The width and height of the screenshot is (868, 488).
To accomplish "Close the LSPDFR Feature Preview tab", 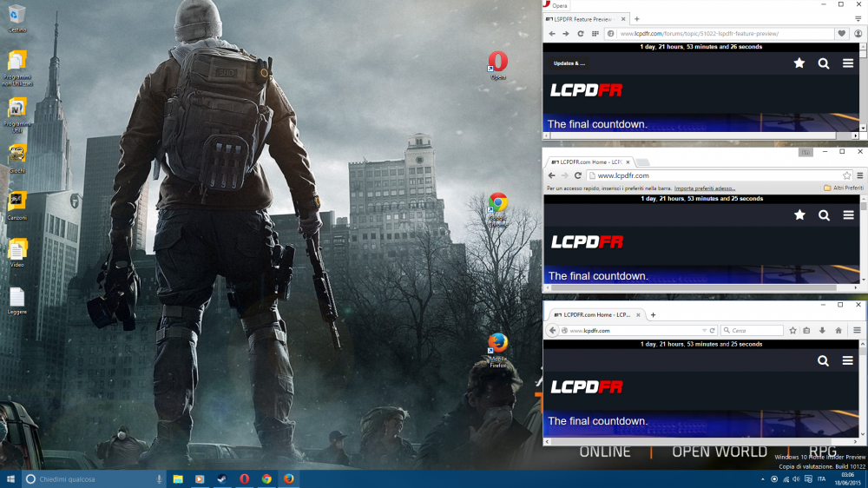I will click(623, 19).
